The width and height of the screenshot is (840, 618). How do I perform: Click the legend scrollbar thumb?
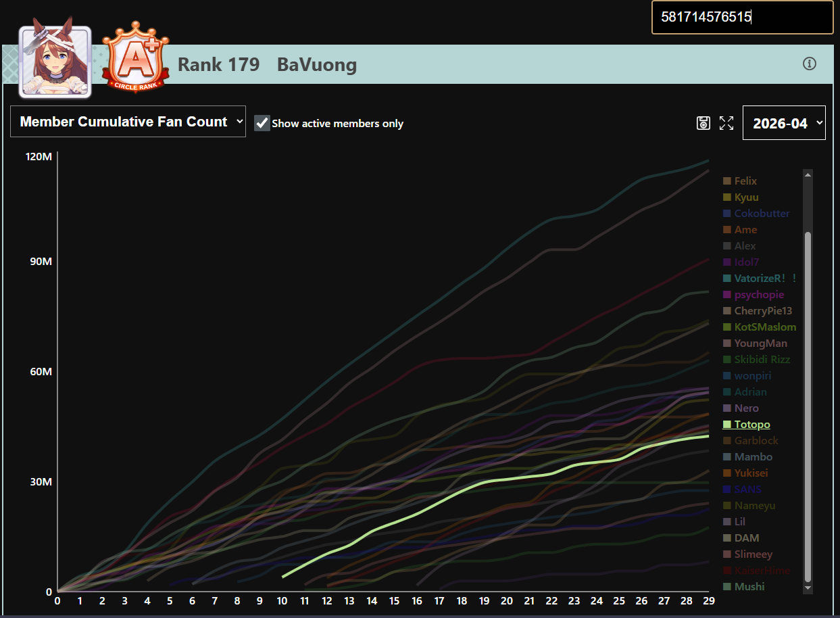[807, 406]
